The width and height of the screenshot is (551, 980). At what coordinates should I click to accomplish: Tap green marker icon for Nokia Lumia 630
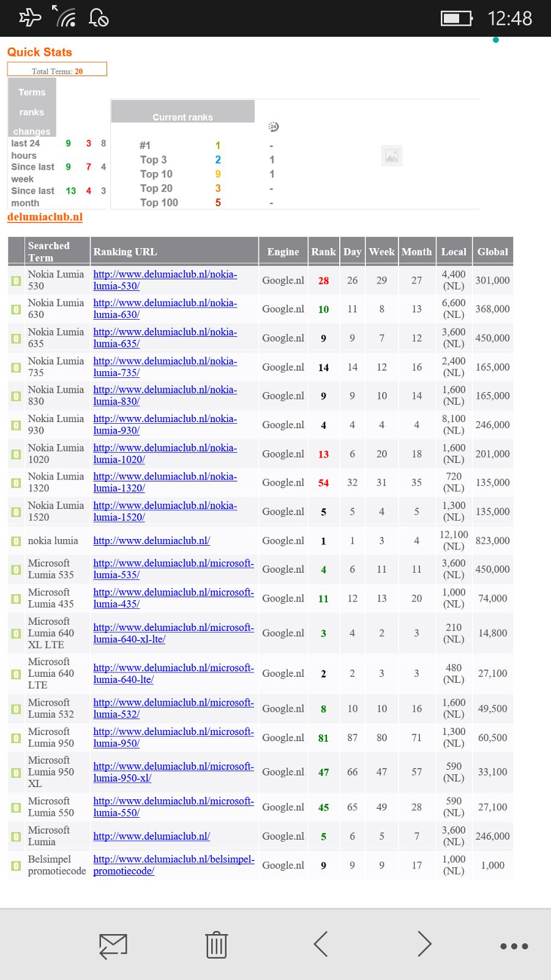coord(17,309)
